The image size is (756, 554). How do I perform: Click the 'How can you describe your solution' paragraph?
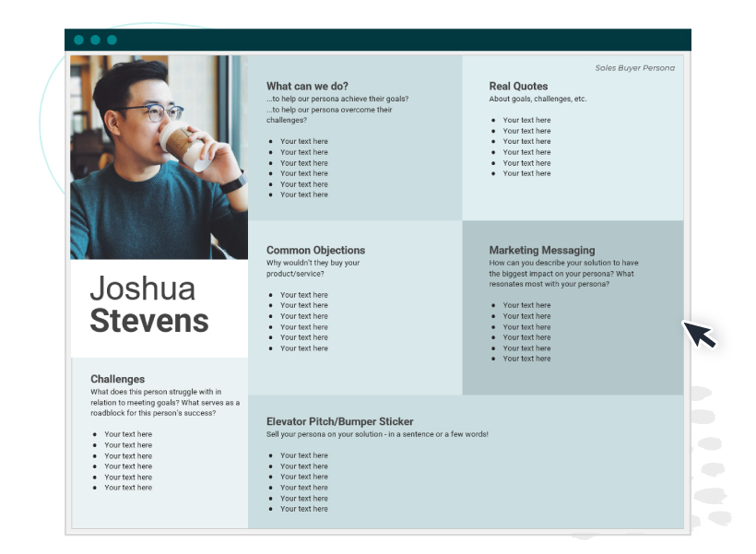[x=563, y=274]
